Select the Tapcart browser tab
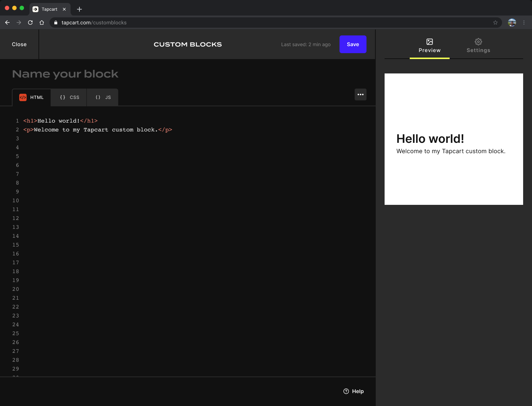Viewport: 532px width, 406px height. (x=50, y=9)
